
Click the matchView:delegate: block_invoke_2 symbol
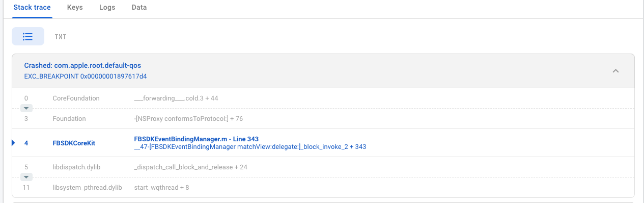[x=250, y=147]
